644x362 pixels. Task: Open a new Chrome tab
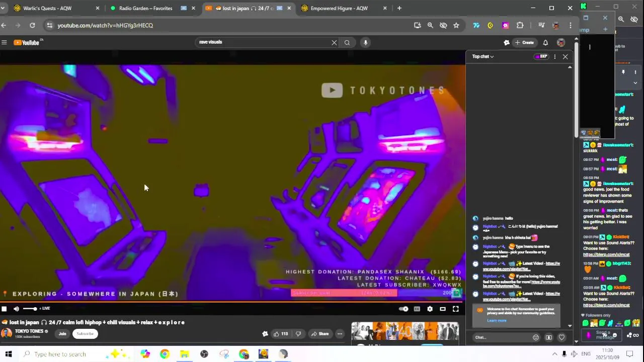(399, 8)
